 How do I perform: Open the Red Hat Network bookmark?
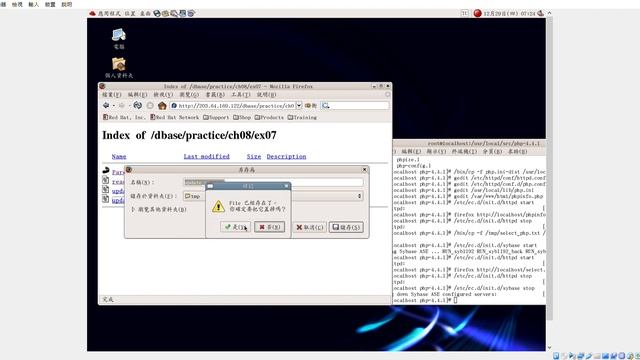tap(174, 117)
